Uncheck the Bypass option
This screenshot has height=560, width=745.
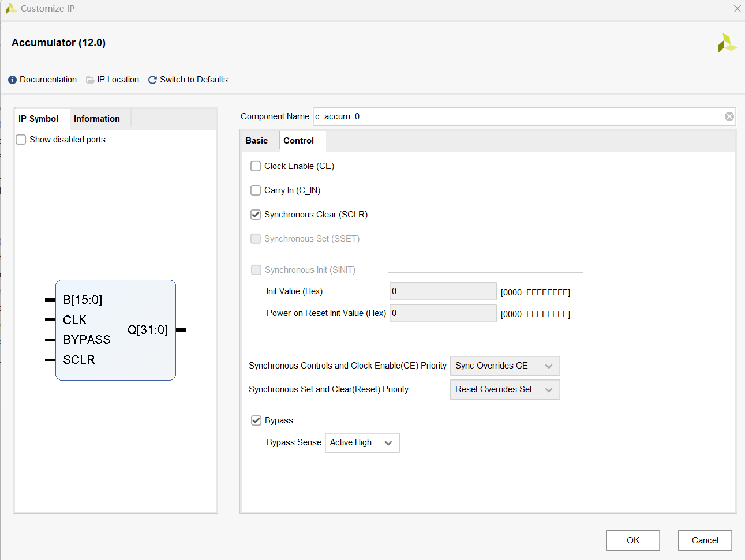click(x=256, y=420)
